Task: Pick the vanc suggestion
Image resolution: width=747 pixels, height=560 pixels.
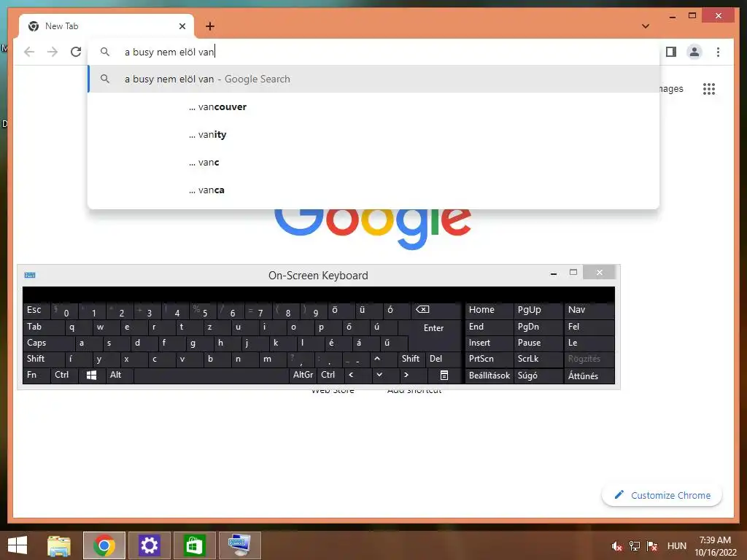Action: tap(374, 162)
